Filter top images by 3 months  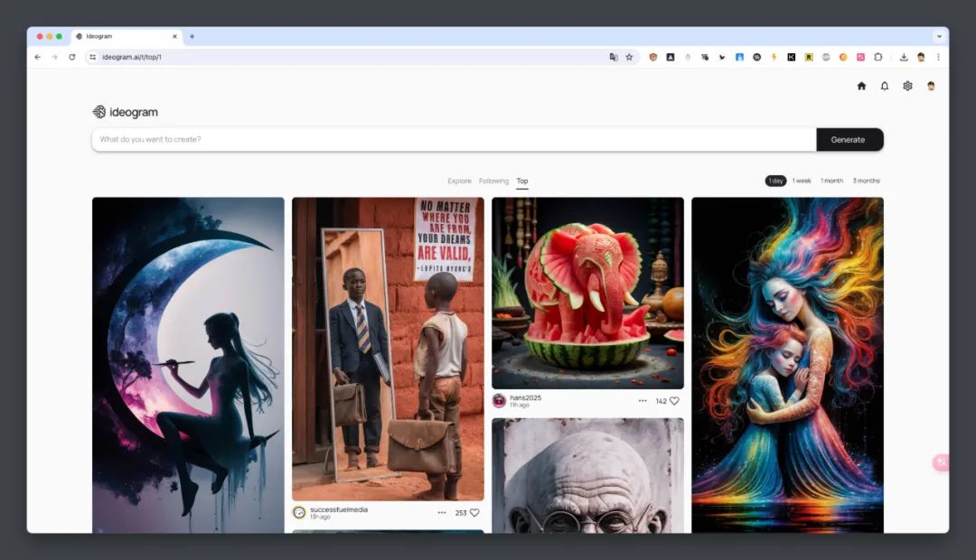click(867, 181)
